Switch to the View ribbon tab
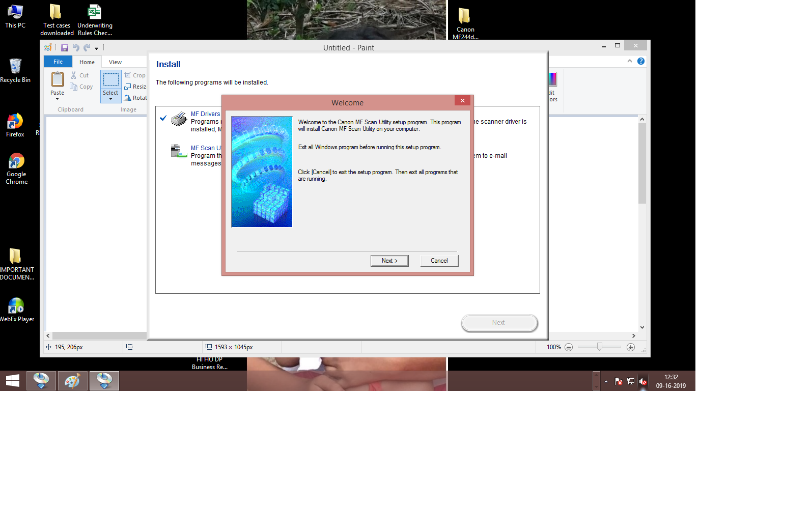The width and height of the screenshot is (811, 532). [x=116, y=62]
